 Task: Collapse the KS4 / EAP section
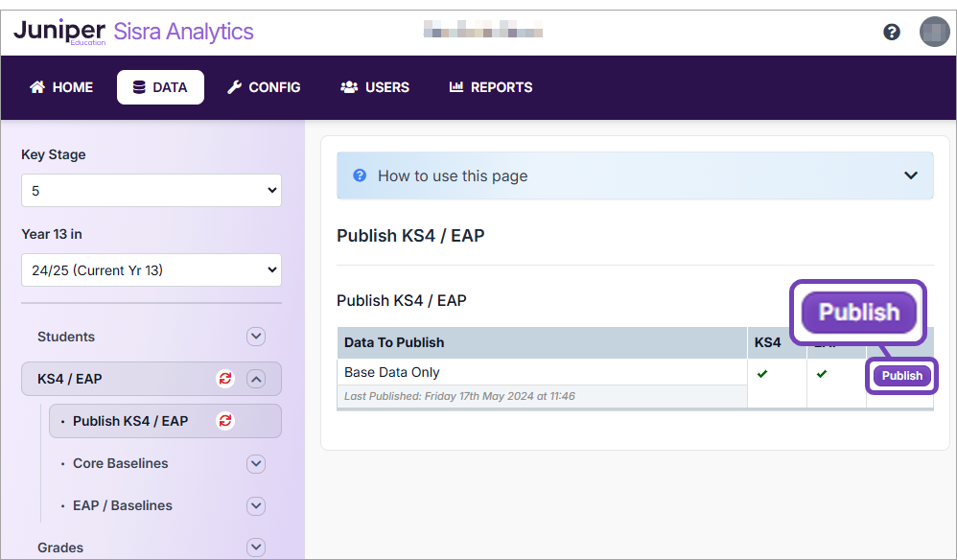(255, 379)
